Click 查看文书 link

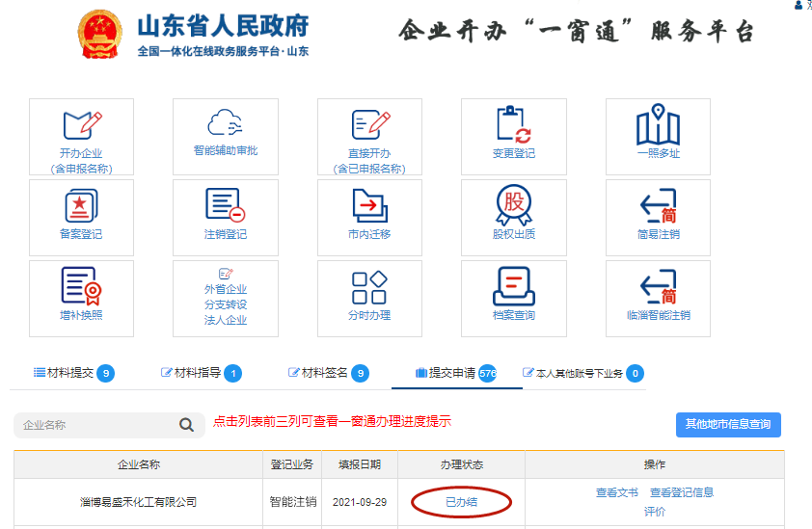[x=617, y=492]
